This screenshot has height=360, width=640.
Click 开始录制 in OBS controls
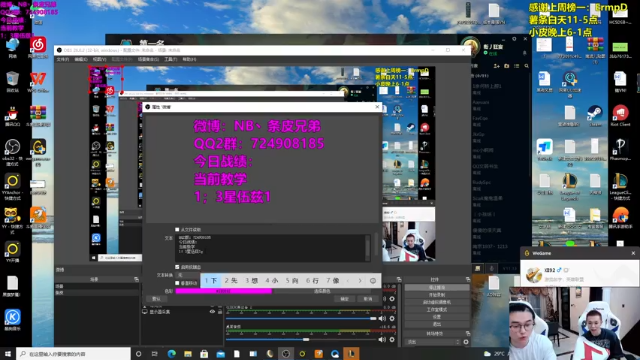(437, 295)
